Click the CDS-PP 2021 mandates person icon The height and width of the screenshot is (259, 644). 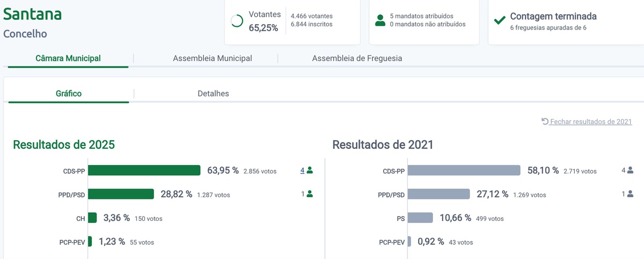click(x=630, y=170)
